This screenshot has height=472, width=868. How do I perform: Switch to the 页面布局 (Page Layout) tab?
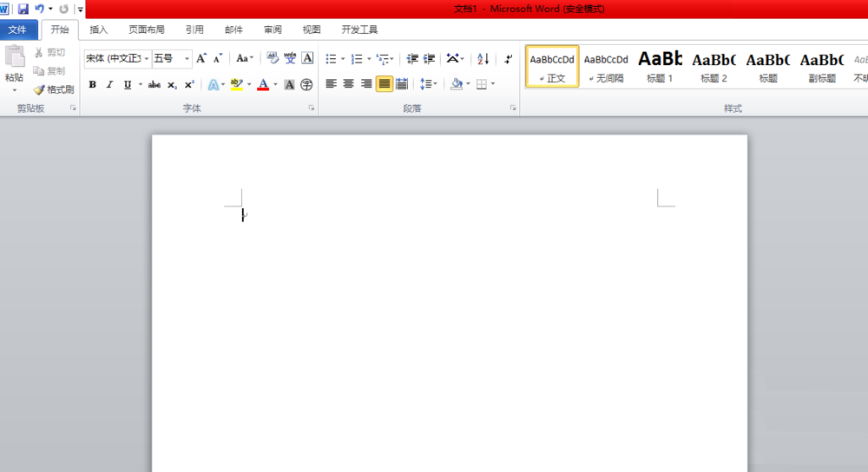click(x=147, y=29)
